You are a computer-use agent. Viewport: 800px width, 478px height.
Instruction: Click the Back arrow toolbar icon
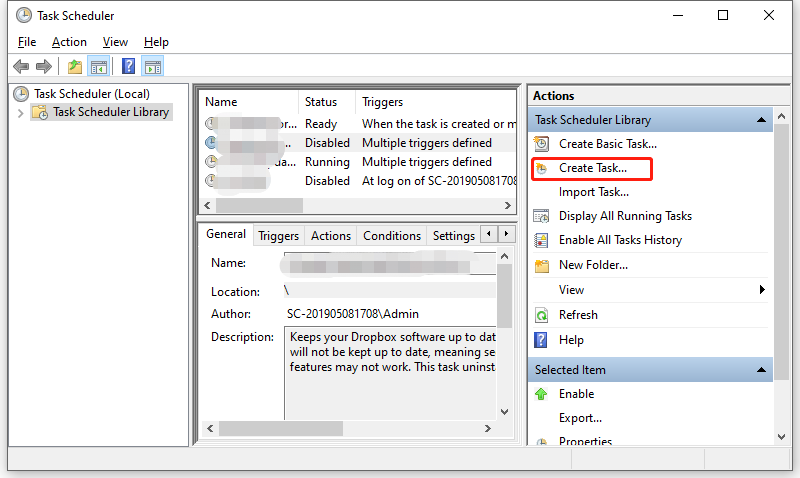point(21,66)
